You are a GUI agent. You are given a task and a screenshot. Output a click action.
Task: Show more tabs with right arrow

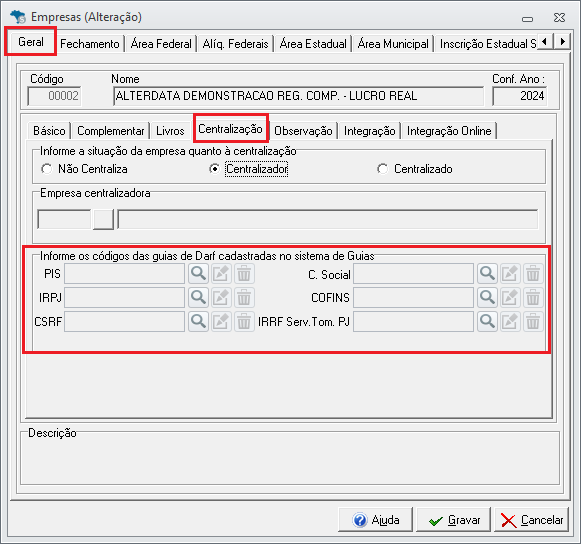pyautogui.click(x=562, y=41)
